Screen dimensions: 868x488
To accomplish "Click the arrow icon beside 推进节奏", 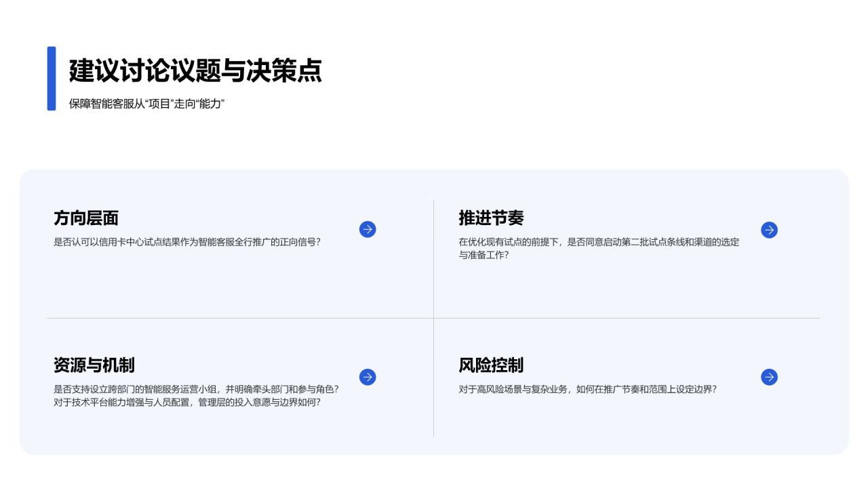I will pyautogui.click(x=769, y=230).
